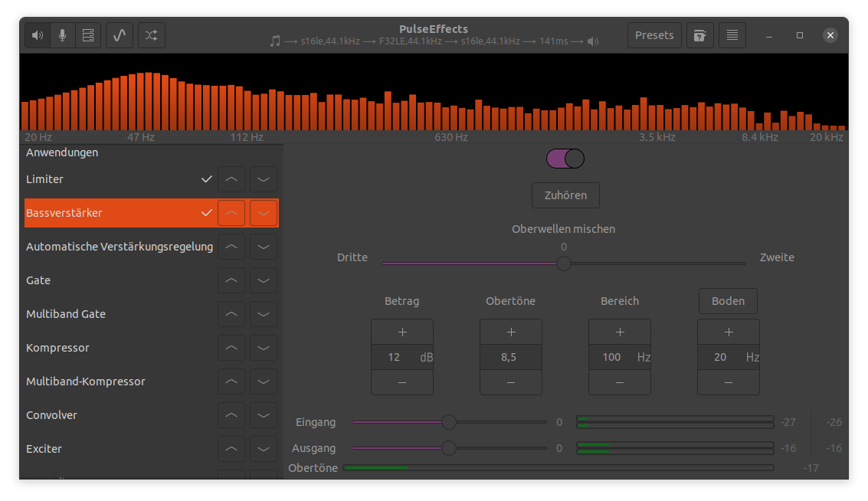Click the Eingang slider handle

point(449,422)
